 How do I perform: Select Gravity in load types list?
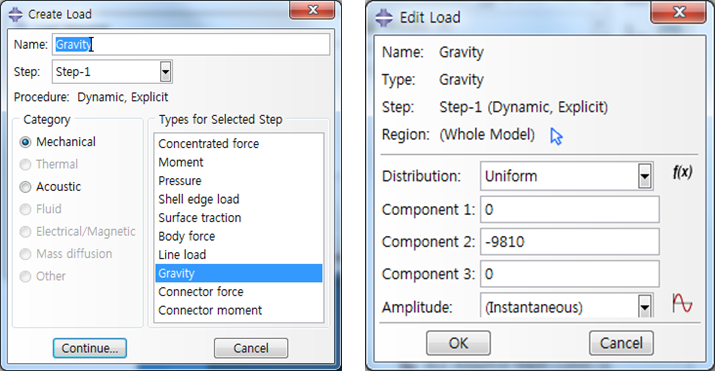(238, 273)
